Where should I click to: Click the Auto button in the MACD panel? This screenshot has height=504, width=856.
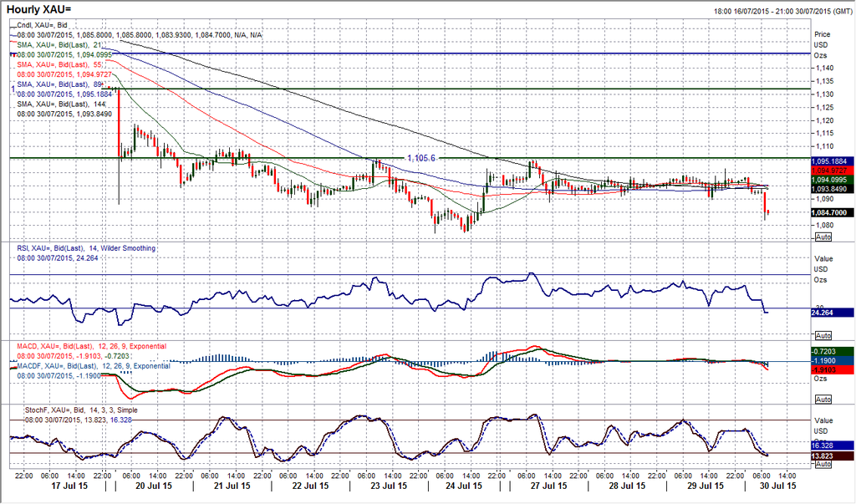click(823, 400)
